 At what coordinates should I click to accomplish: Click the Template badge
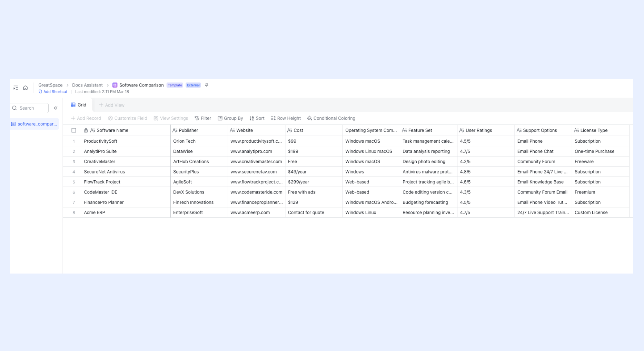[175, 85]
